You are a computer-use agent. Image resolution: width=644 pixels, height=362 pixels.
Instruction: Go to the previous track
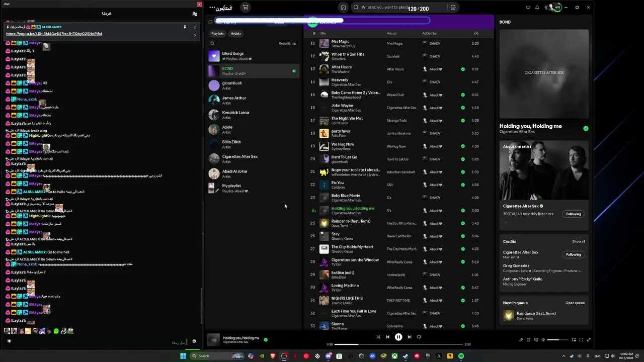387,337
